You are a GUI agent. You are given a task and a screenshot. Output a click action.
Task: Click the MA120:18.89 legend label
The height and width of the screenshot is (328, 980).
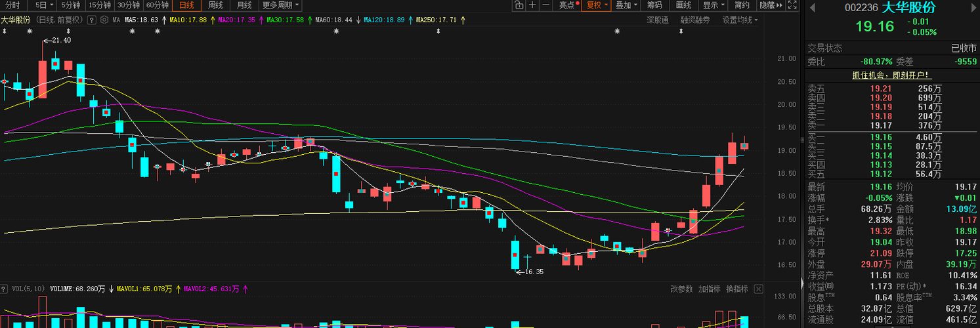(x=385, y=20)
